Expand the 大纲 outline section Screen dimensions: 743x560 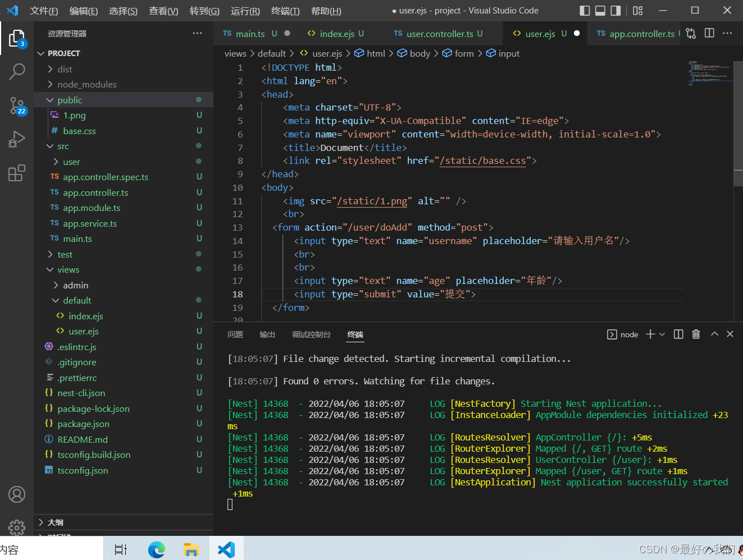pos(124,522)
